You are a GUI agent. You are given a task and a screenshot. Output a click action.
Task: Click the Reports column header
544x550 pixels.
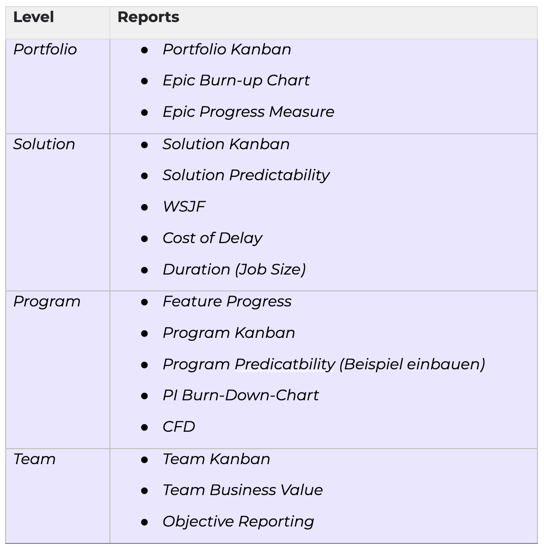coord(148,17)
